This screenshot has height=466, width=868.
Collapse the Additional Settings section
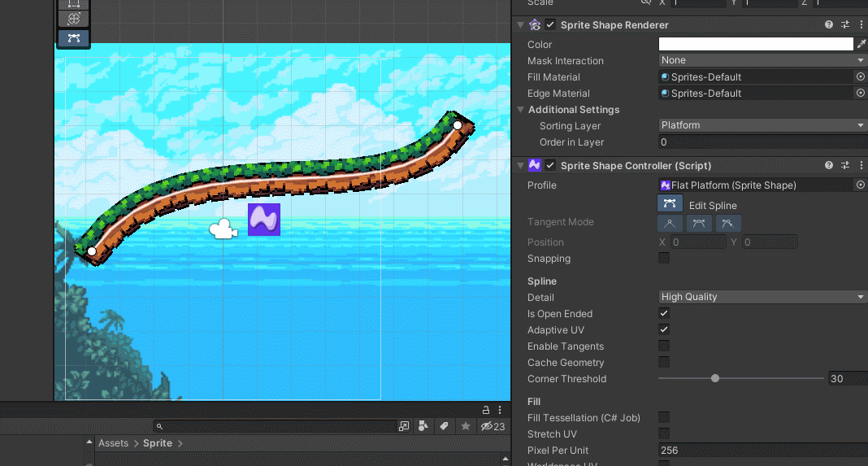[520, 110]
